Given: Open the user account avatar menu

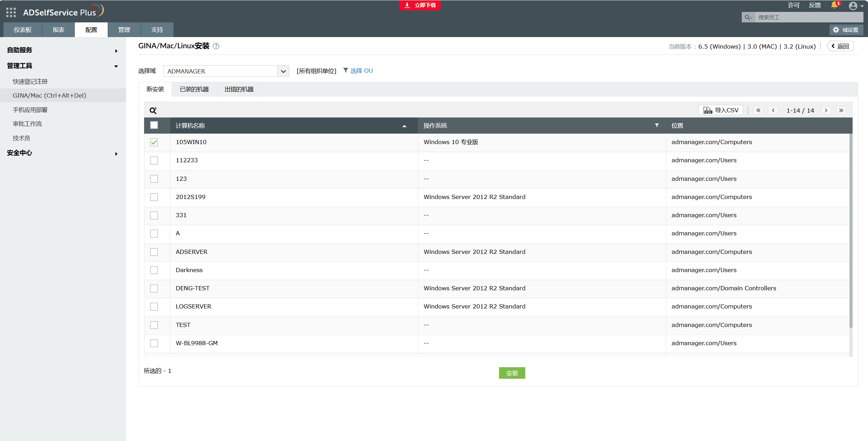Looking at the screenshot, I should point(853,6).
